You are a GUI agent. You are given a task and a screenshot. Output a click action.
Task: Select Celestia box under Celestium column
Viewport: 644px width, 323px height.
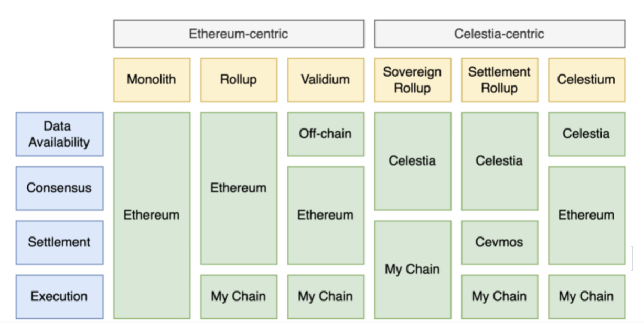click(x=586, y=134)
